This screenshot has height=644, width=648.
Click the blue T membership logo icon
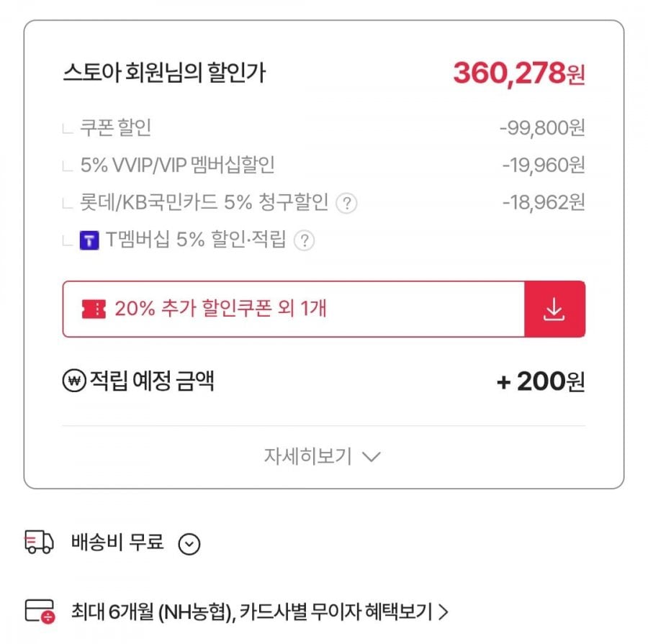point(89,240)
